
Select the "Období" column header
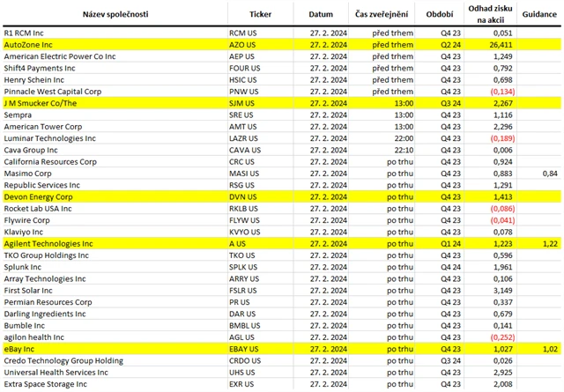tap(440, 15)
